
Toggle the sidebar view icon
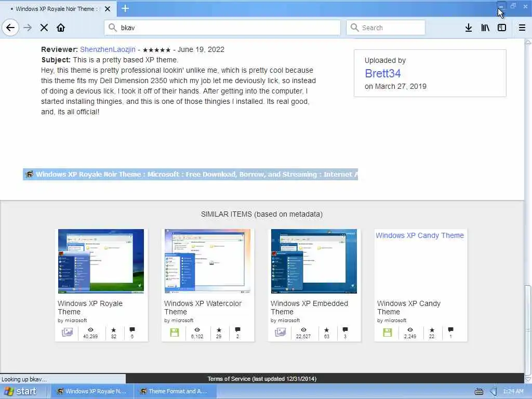click(502, 28)
